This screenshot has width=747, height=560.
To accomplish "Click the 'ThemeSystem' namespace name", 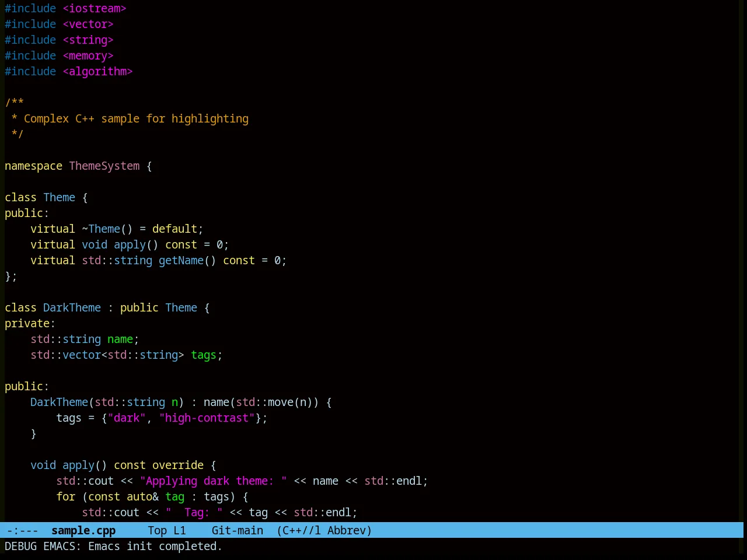I will (104, 166).
